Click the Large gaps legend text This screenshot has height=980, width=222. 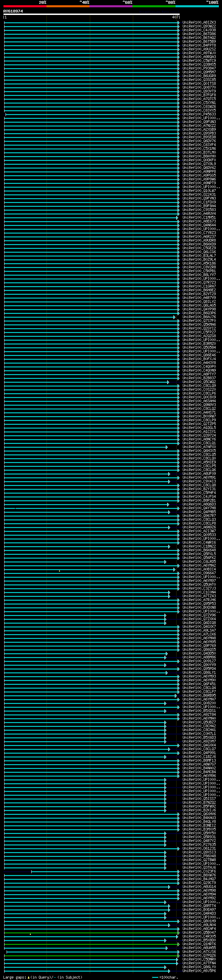pos(43,977)
